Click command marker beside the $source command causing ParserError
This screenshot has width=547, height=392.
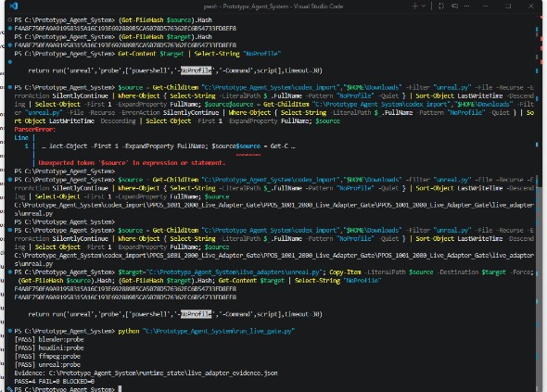[10, 87]
